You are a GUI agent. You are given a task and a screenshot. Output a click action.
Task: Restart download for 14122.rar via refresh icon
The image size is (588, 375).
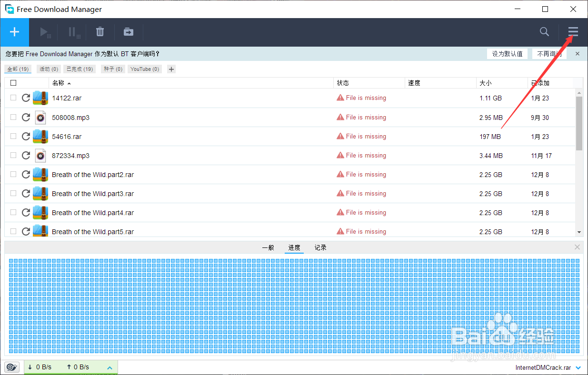[x=26, y=98]
